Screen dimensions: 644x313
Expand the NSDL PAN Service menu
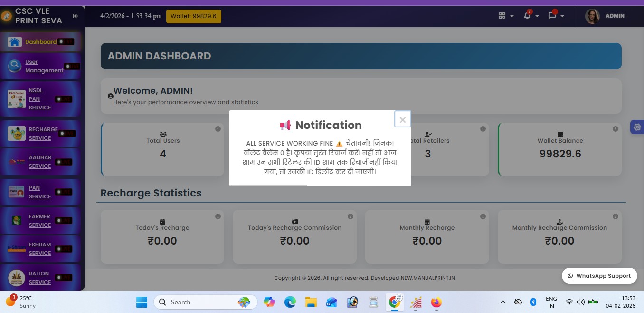[x=40, y=99]
